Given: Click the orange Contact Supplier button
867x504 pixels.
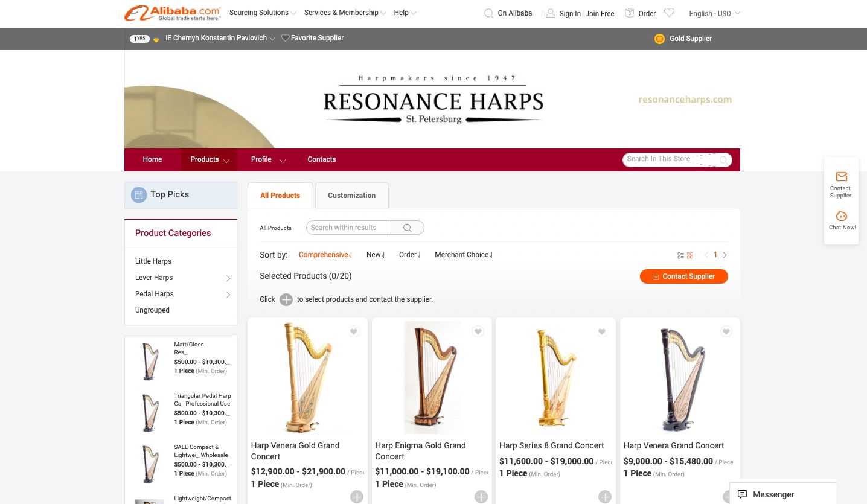Looking at the screenshot, I should (684, 276).
